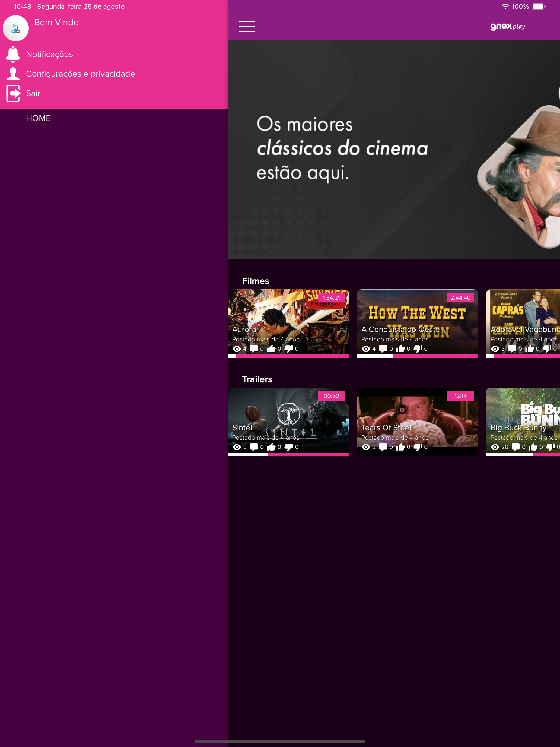
Task: Open Big Buck Bunny title
Action: (518, 428)
